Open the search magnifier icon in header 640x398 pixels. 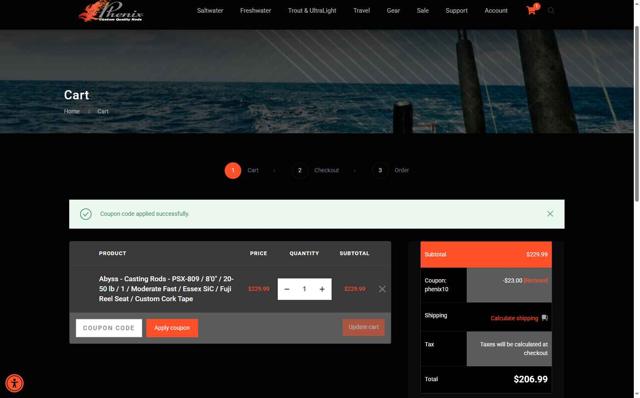point(551,11)
